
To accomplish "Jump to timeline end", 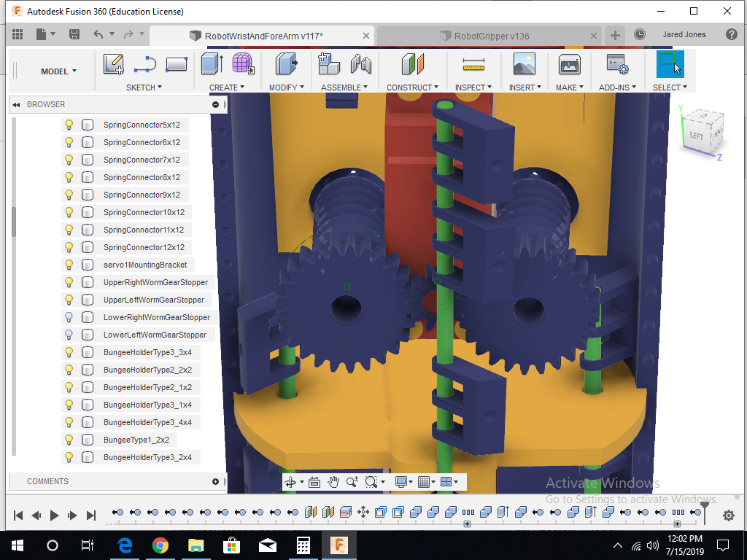I will tap(91, 516).
